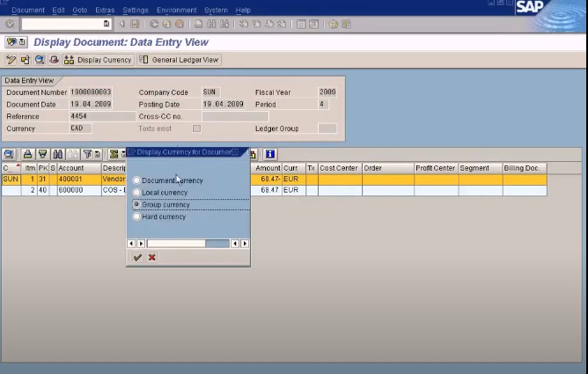The width and height of the screenshot is (588, 374).
Task: Click the Amount column header
Action: point(267,168)
